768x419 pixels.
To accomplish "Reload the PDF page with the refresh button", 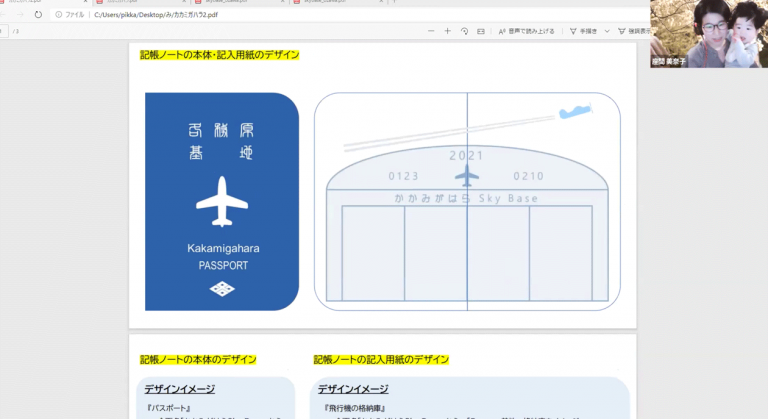I will (38, 15).
